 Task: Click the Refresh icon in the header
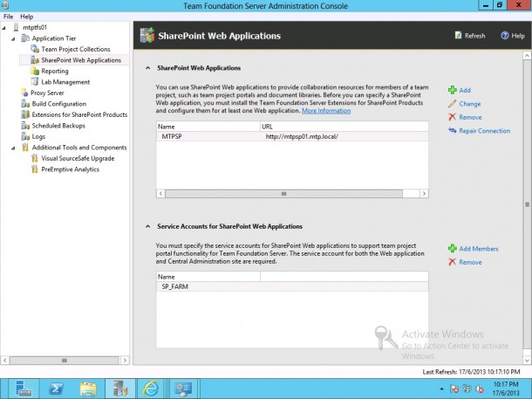click(459, 35)
